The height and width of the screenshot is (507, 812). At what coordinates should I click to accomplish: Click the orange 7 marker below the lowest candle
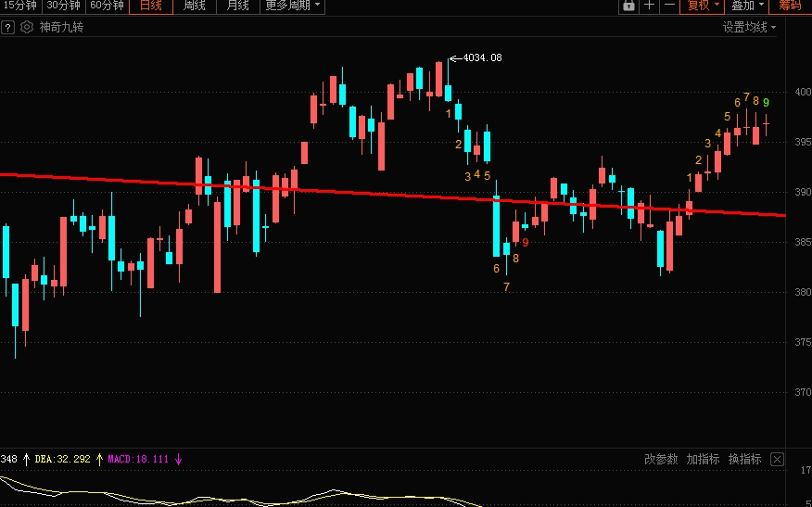(x=506, y=286)
